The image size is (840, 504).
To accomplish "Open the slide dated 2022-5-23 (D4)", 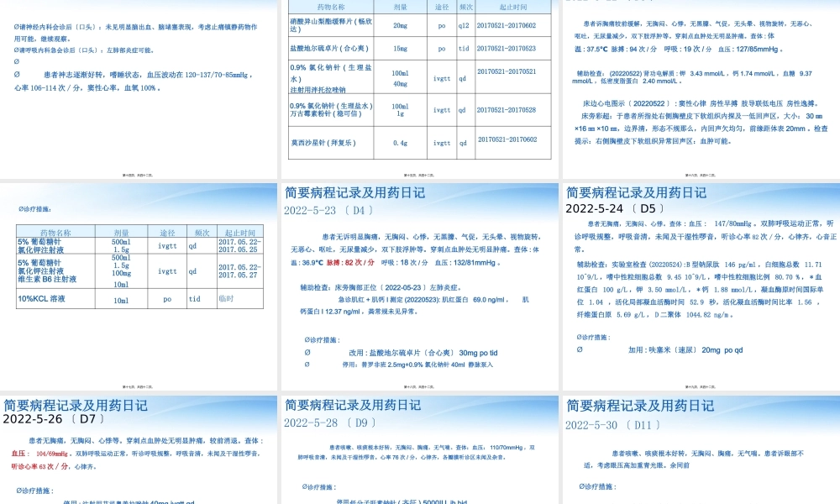I will pos(419,286).
